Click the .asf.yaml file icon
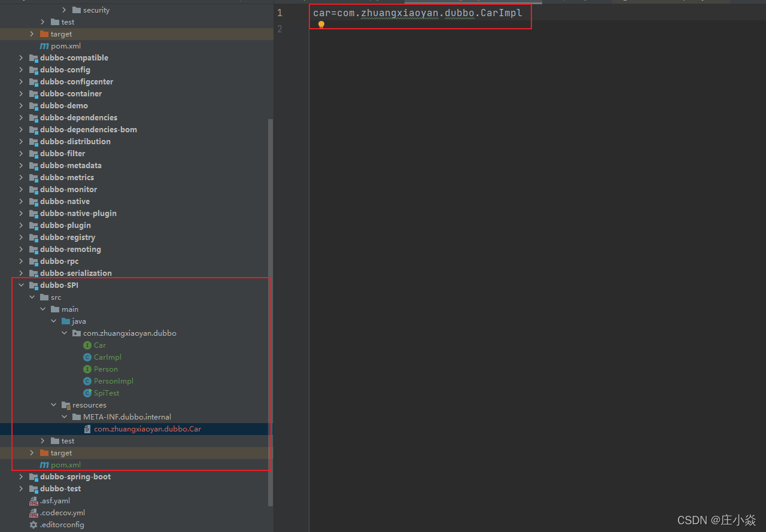The image size is (766, 532). [34, 501]
